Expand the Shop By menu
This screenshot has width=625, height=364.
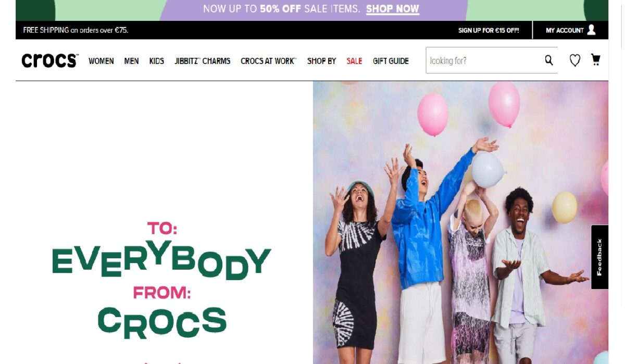321,61
